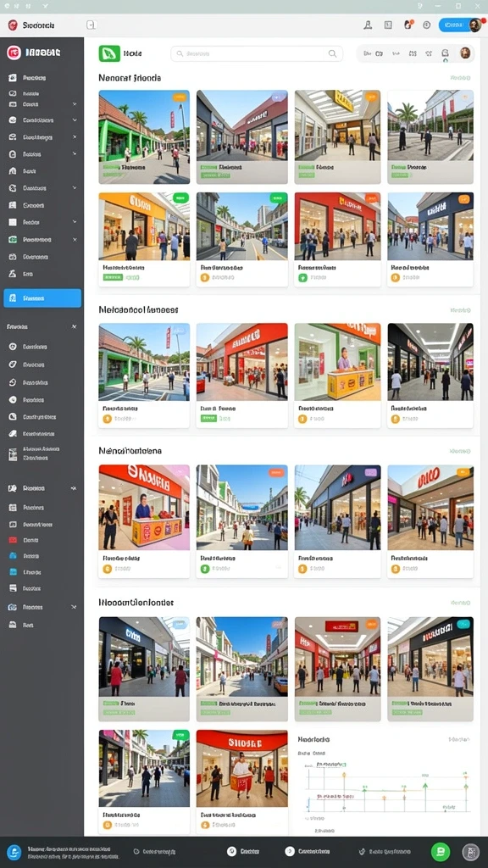The width and height of the screenshot is (488, 868).
Task: Open the see-all link beside the first section heading
Action: click(x=460, y=78)
